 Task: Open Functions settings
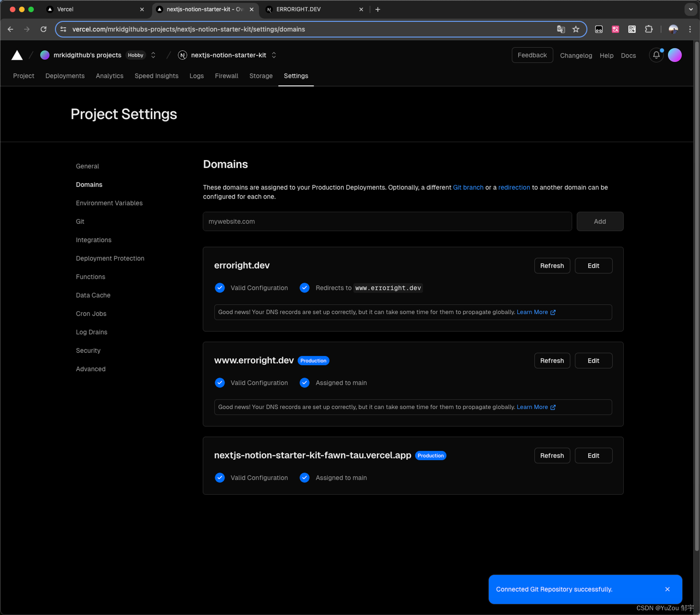point(90,277)
